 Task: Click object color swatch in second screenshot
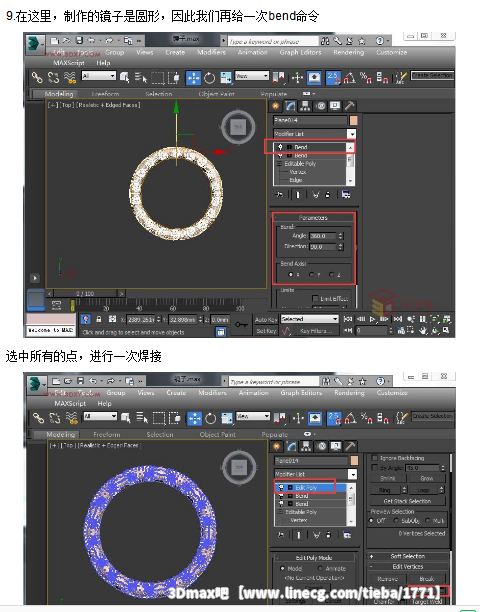tap(354, 461)
